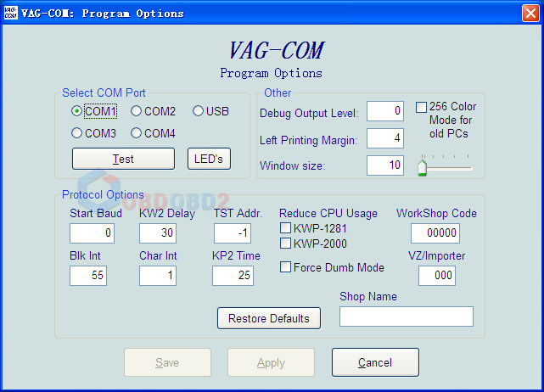Image resolution: width=544 pixels, height=392 pixels.
Task: Open the LED's button
Action: 209,159
